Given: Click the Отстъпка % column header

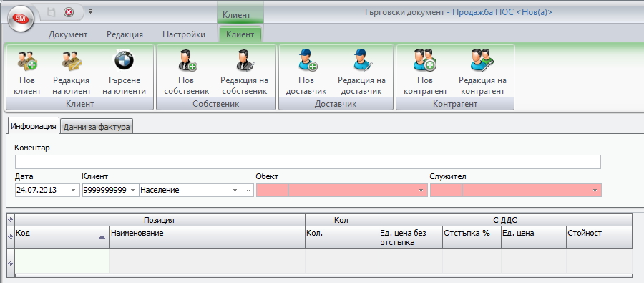Looking at the screenshot, I should (472, 237).
